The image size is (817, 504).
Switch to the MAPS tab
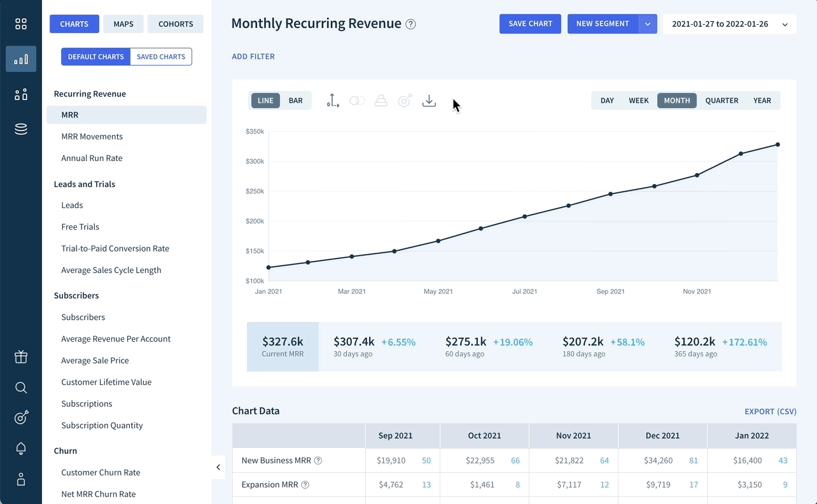123,24
